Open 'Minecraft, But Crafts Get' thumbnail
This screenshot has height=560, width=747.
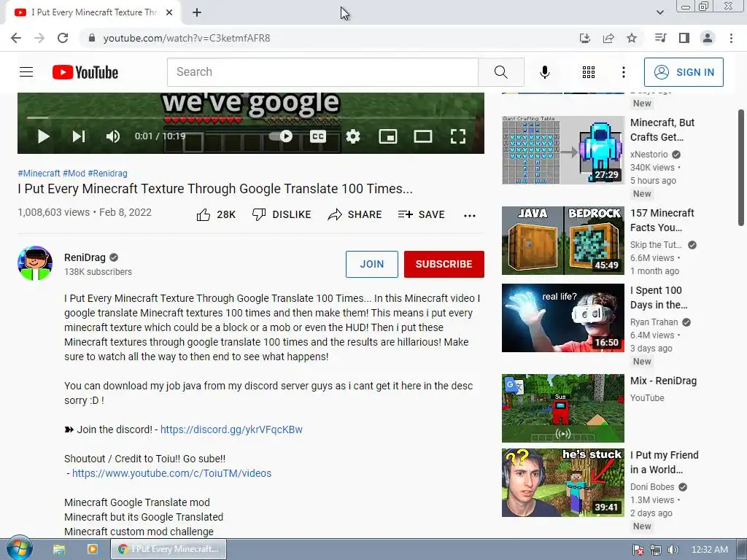coord(562,150)
